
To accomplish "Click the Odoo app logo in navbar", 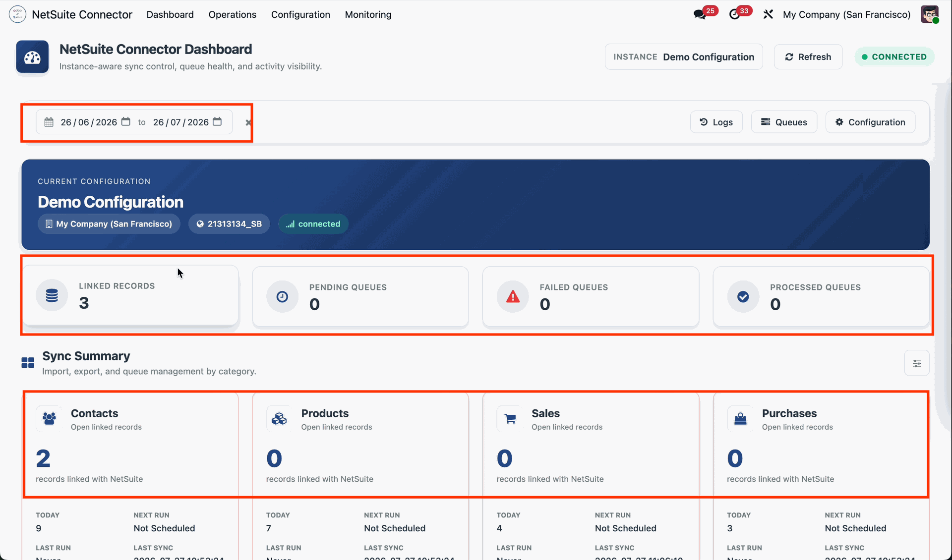I will tap(17, 14).
